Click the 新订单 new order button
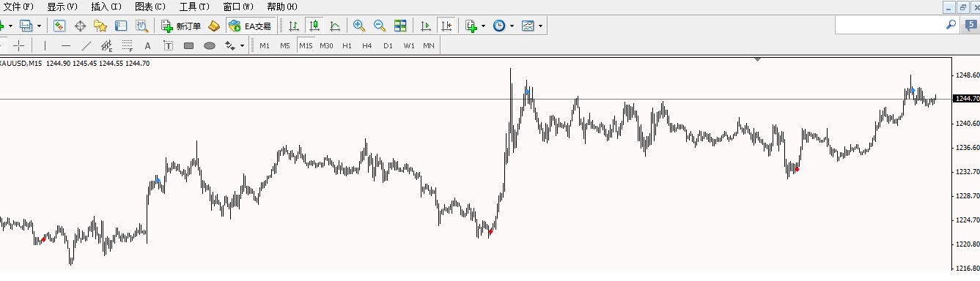980x281 pixels. click(x=181, y=26)
